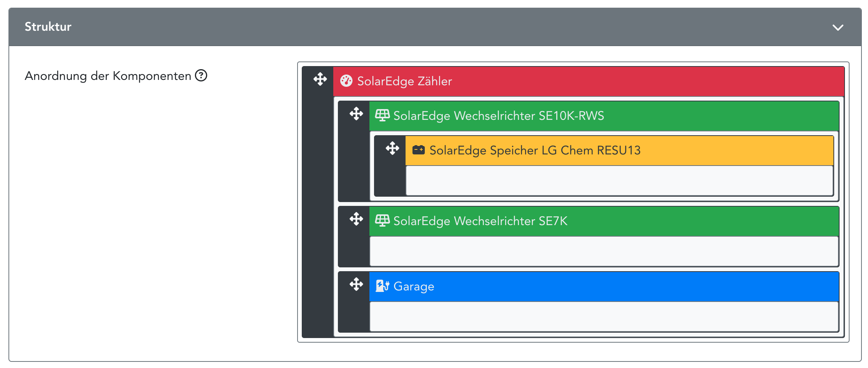
Task: Click empty drop area below Garage
Action: (x=604, y=317)
